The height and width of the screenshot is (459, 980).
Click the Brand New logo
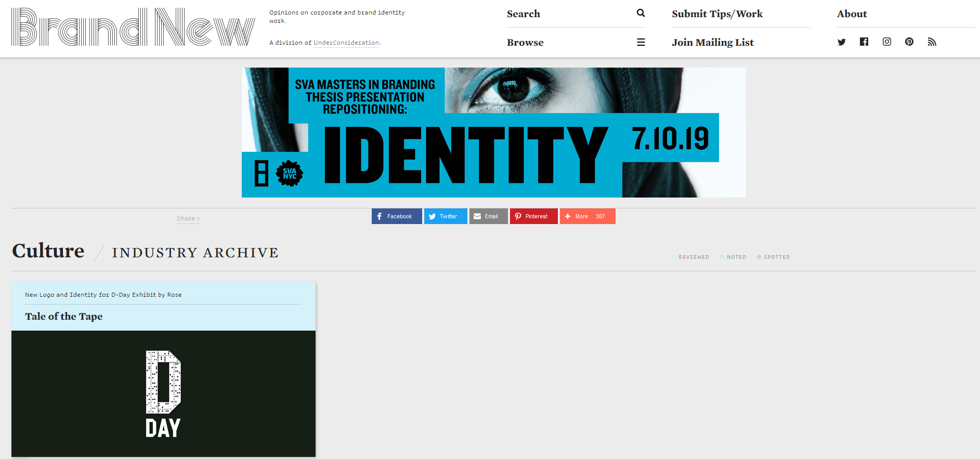tap(133, 28)
